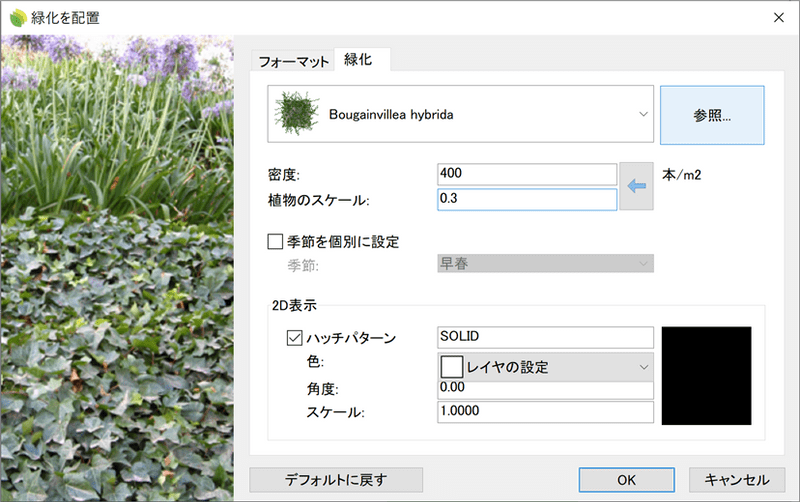Click the 参照... browse button
The image size is (800, 502).
pyautogui.click(x=712, y=115)
